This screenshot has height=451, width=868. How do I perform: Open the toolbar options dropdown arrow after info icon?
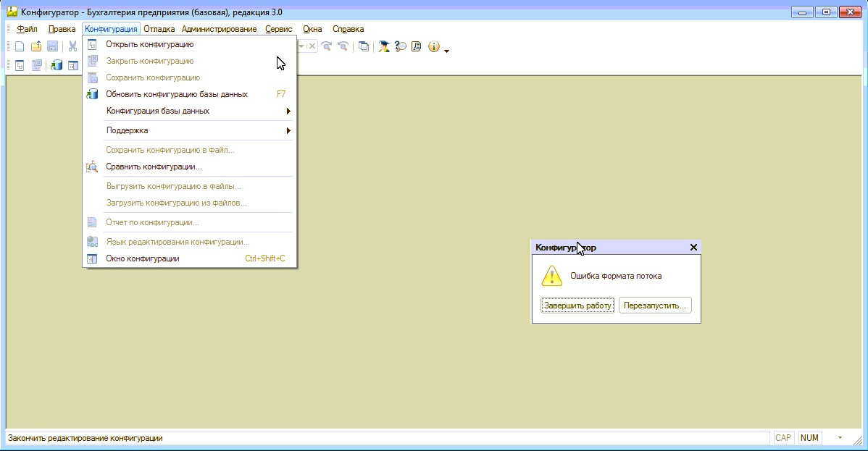[x=447, y=51]
